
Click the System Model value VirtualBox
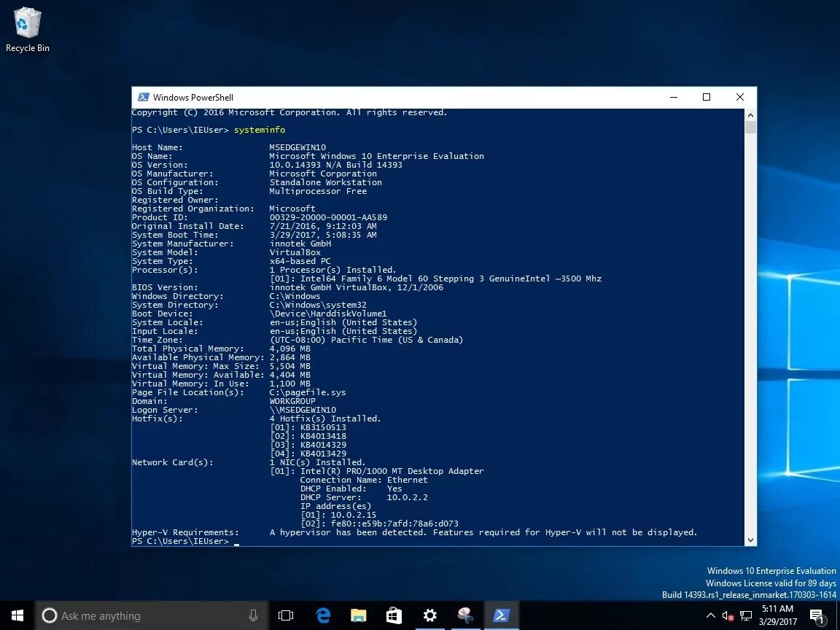pos(295,252)
